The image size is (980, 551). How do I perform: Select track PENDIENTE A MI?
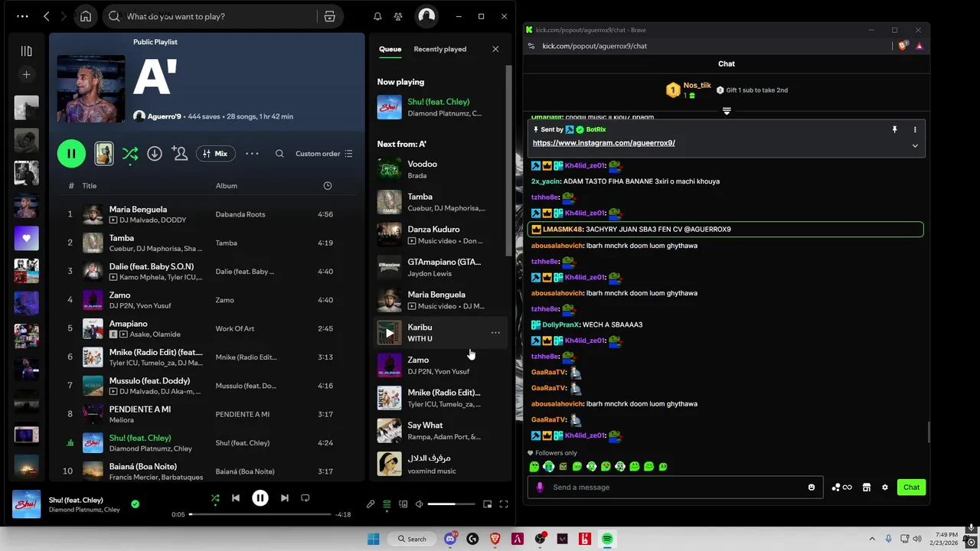pos(207,414)
